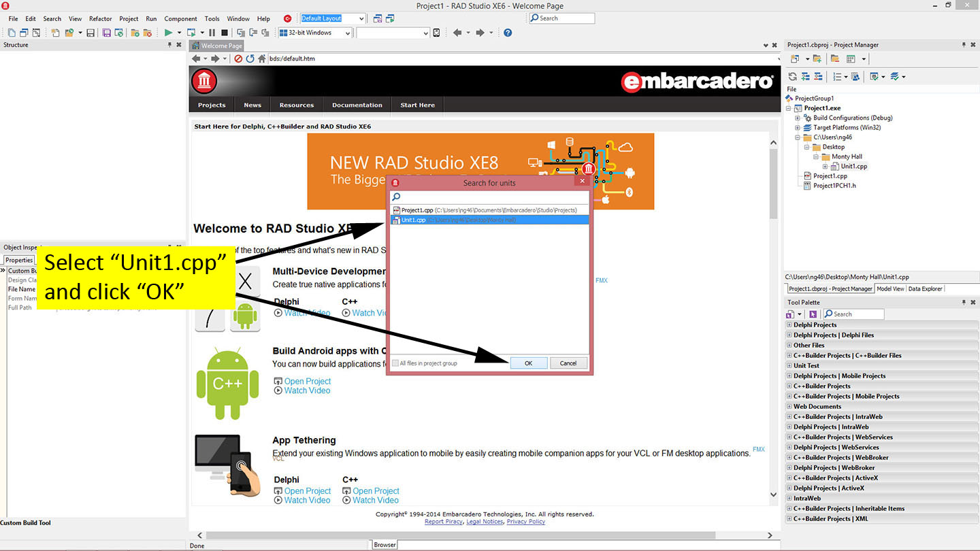Pin the Structure panel
Image resolution: width=980 pixels, height=551 pixels.
click(x=170, y=45)
